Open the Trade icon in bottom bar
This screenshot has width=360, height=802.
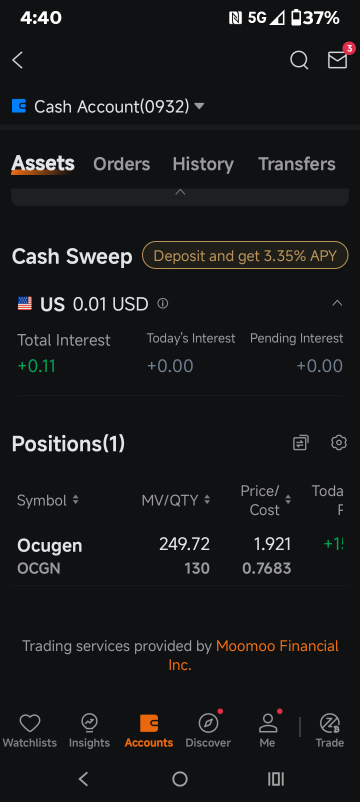pos(330,731)
